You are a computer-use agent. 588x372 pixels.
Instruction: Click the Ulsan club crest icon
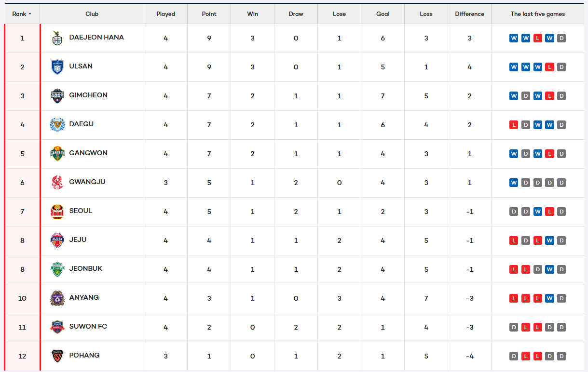click(x=57, y=67)
